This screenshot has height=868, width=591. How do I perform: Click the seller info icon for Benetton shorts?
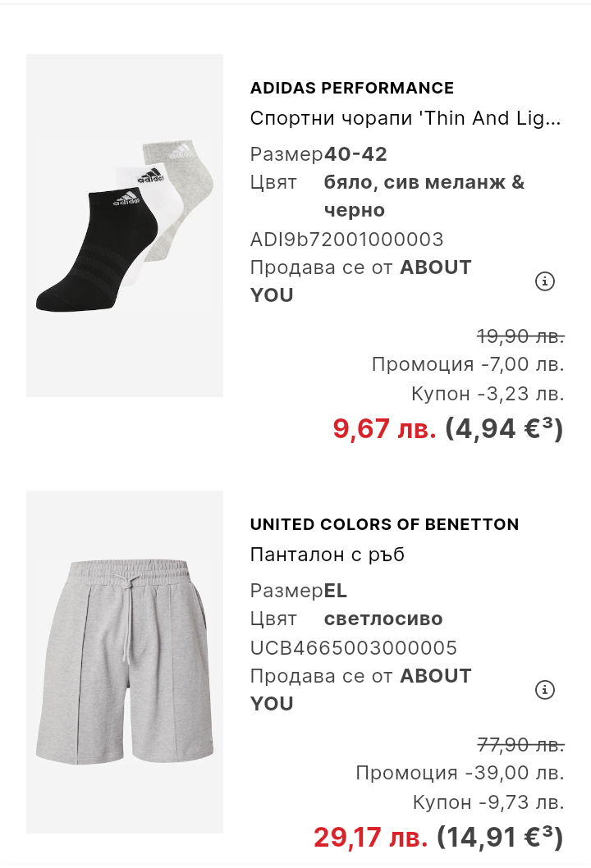tap(545, 690)
